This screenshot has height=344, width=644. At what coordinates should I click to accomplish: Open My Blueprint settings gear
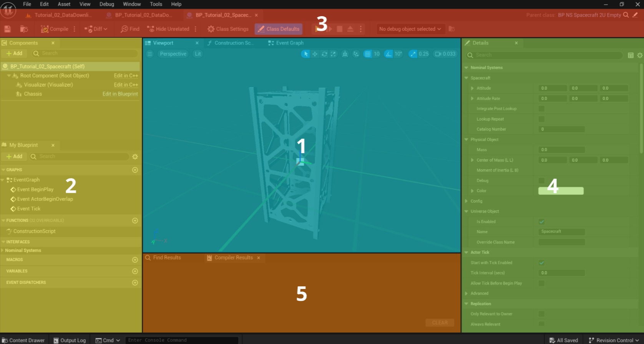point(135,157)
